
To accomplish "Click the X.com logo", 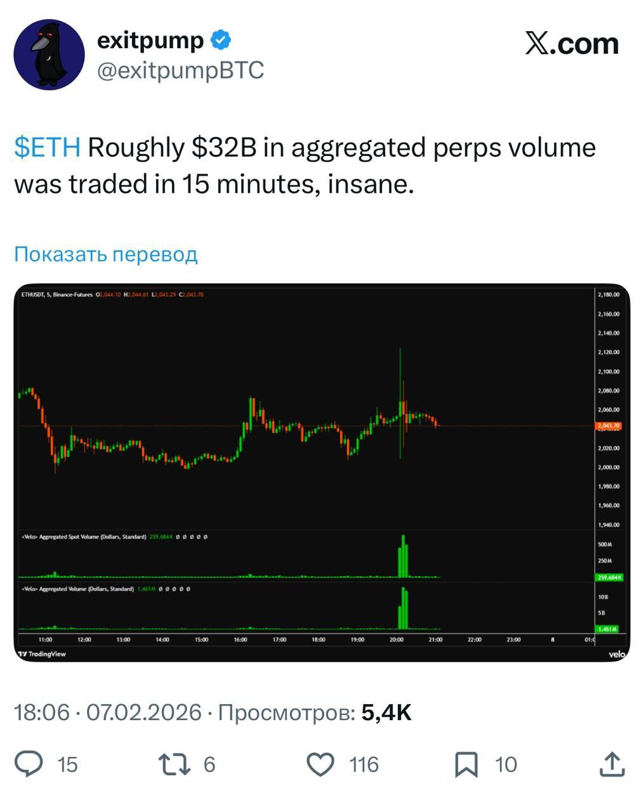I will point(572,44).
